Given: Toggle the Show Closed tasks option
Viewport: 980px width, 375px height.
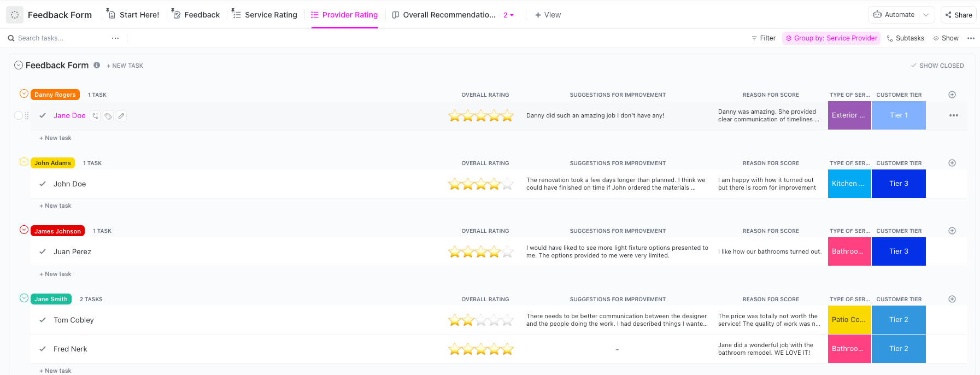Looking at the screenshot, I should 937,66.
